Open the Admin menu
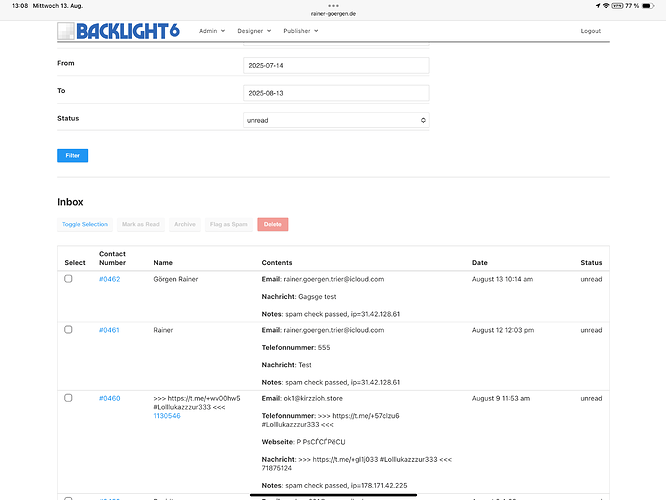This screenshot has height=500, width=666. point(212,31)
